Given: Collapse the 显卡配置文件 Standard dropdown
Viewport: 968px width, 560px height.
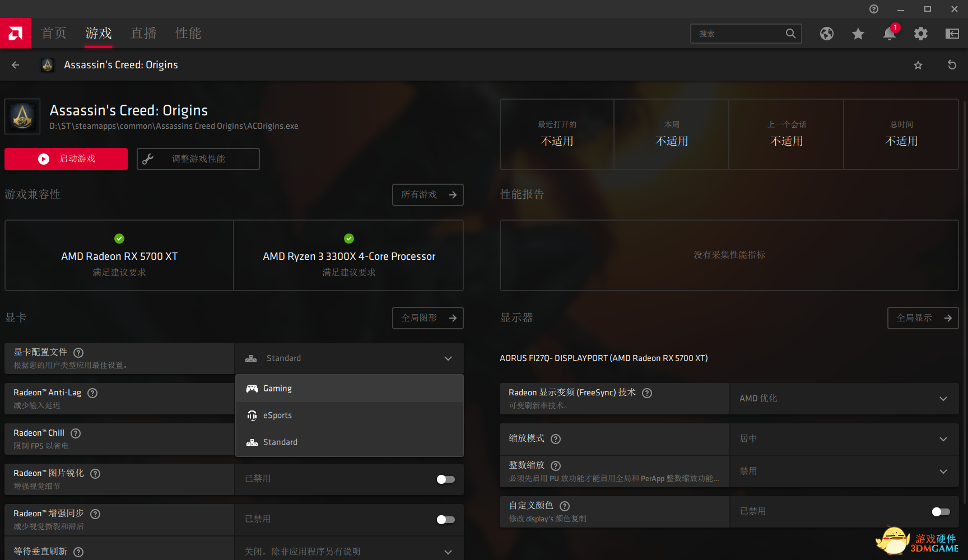Looking at the screenshot, I should [x=349, y=358].
